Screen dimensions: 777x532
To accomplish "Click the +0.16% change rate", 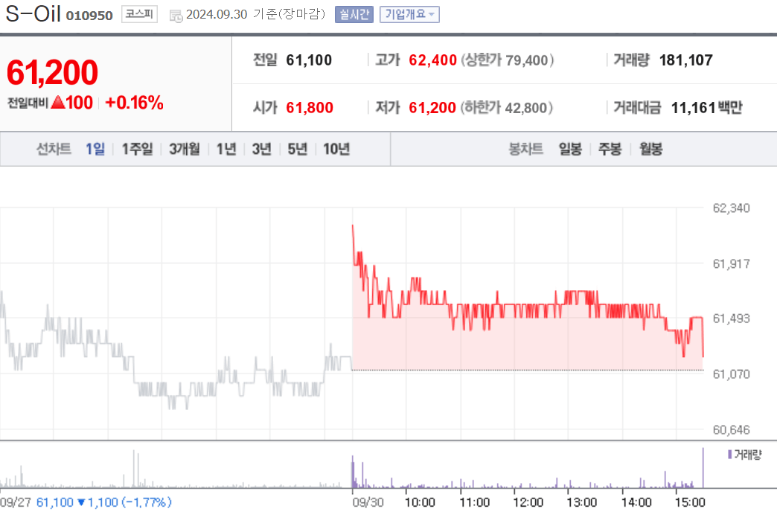I will pos(134,103).
